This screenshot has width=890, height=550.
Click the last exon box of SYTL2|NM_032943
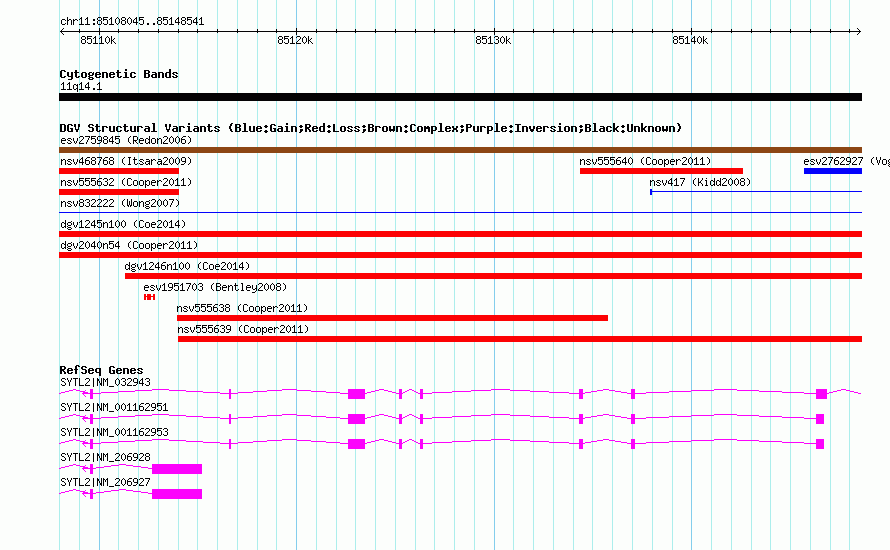(x=821, y=394)
